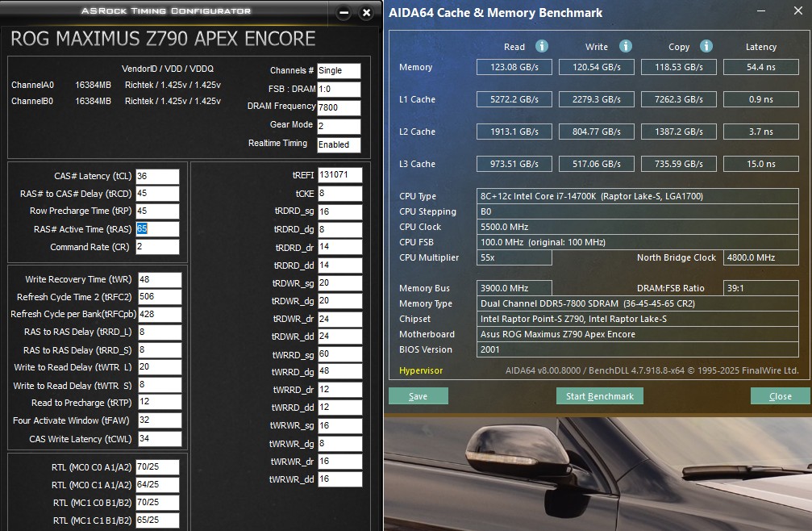
Task: Select the tRDRD_dr value field
Action: (x=339, y=247)
